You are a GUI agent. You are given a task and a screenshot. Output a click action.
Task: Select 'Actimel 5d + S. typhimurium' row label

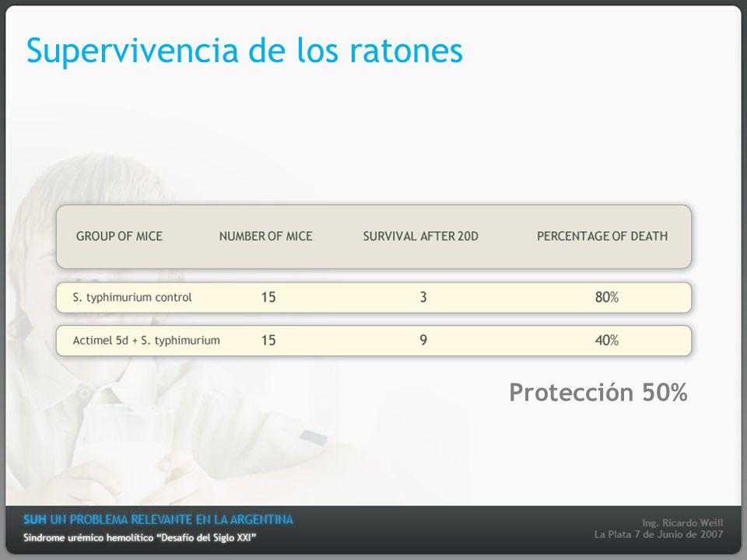pos(146,341)
